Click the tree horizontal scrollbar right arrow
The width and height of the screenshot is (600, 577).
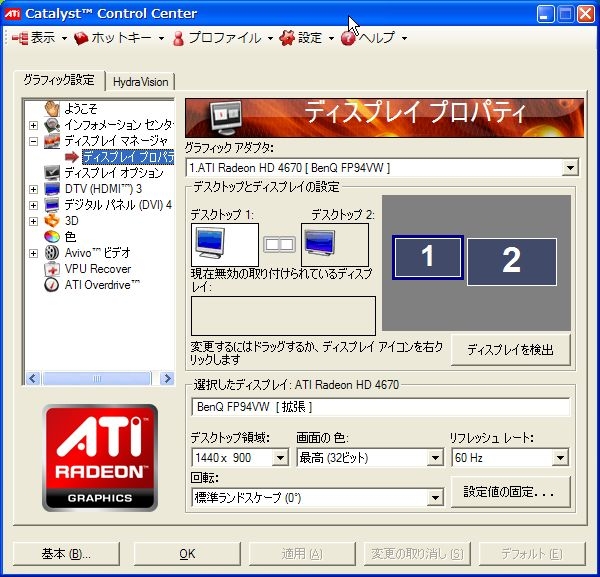(167, 379)
